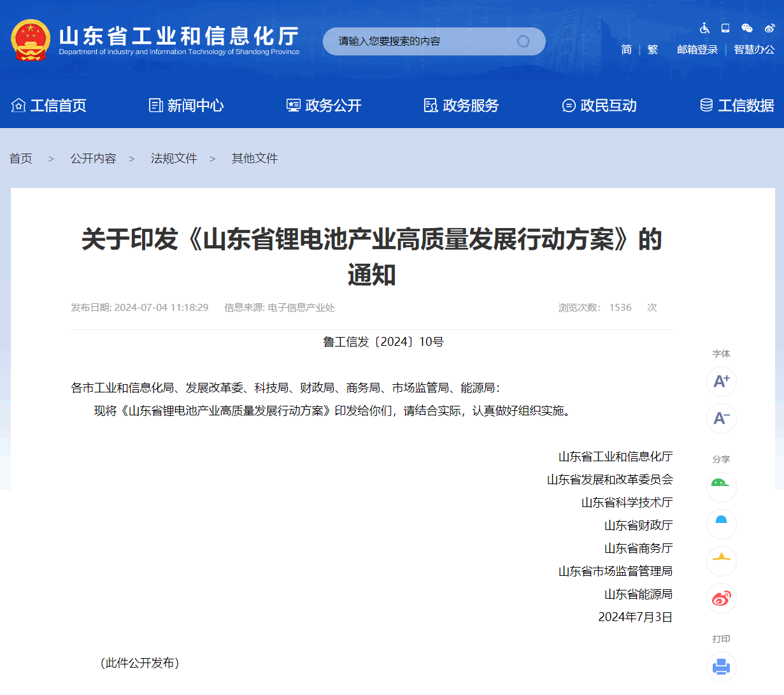Share via the blue QQ icon
Viewport: 784px width, 695px height.
[x=722, y=524]
